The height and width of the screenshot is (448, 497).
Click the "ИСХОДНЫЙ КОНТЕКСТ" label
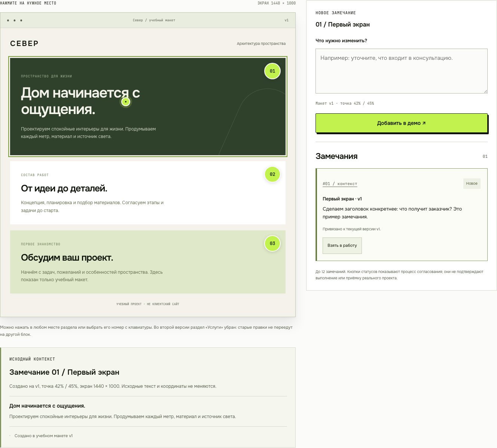32,359
